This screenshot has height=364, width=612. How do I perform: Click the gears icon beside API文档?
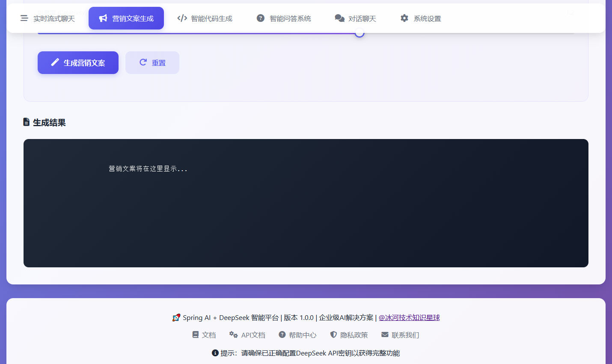click(233, 334)
